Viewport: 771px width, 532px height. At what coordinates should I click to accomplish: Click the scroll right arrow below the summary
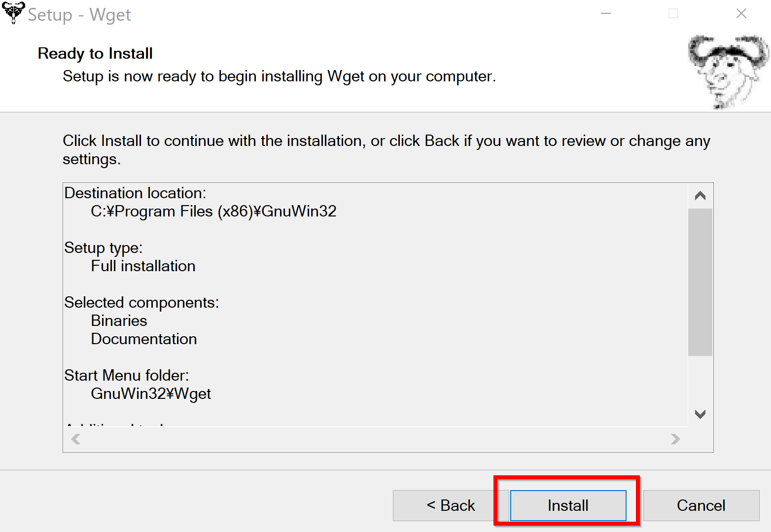[x=675, y=439]
